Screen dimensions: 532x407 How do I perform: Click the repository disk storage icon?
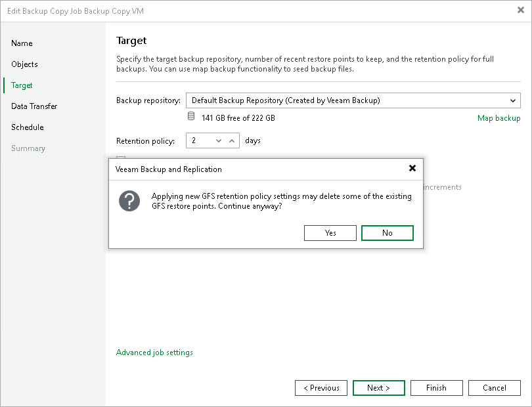point(191,116)
